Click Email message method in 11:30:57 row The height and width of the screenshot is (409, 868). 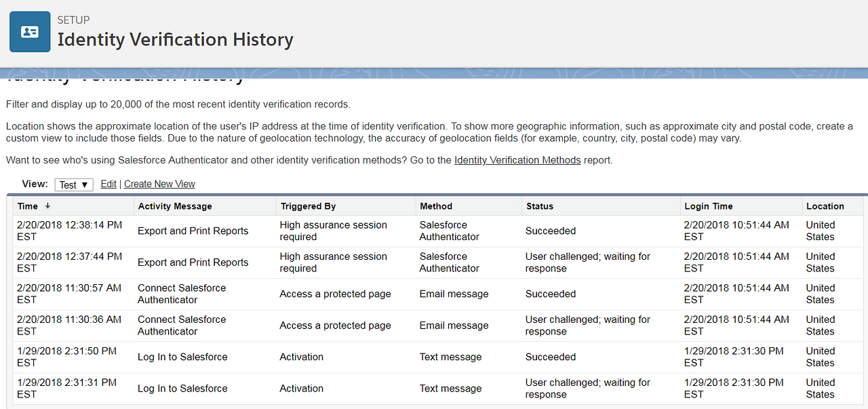click(454, 294)
